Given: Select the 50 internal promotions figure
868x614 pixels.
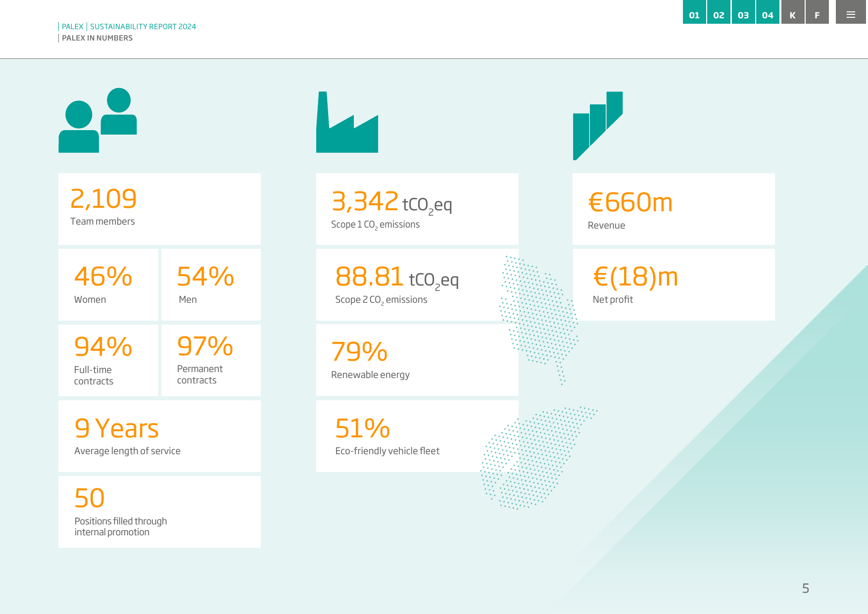Looking at the screenshot, I should click(x=90, y=498).
